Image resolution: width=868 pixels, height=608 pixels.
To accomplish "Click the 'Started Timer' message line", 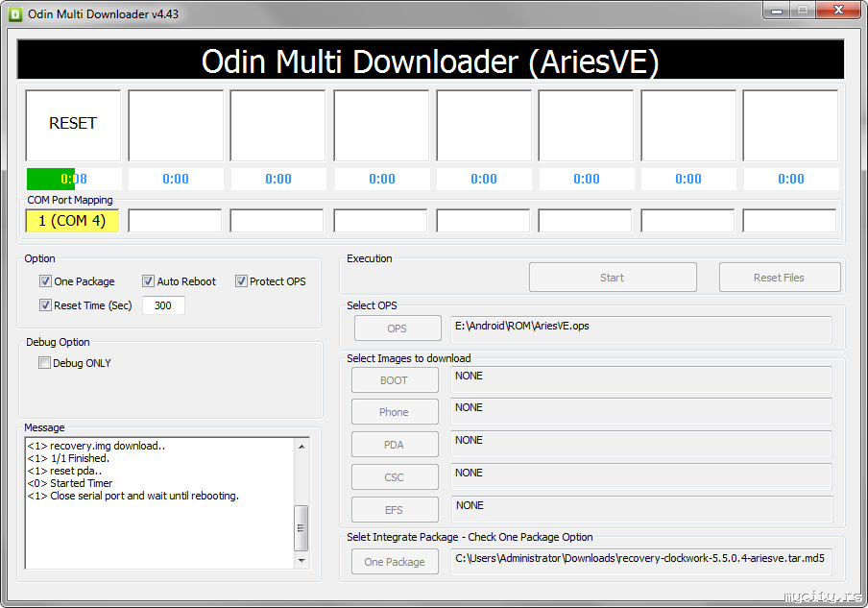I will click(x=70, y=483).
